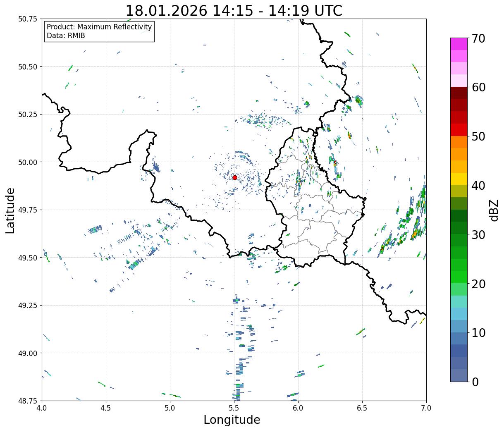Click the longitude tick label 6.0
Image resolution: width=504 pixels, height=430 pixels.
pos(298,408)
